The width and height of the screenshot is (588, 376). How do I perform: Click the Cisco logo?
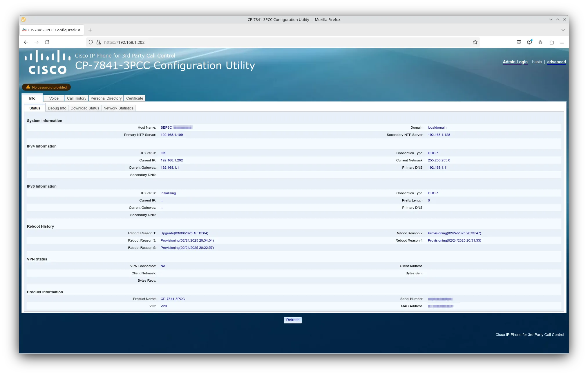pyautogui.click(x=48, y=62)
